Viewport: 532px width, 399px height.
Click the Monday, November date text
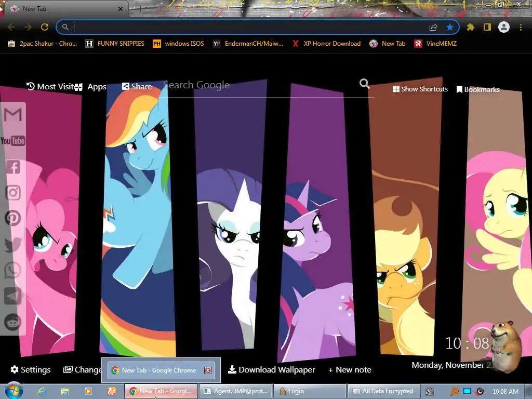(453, 365)
